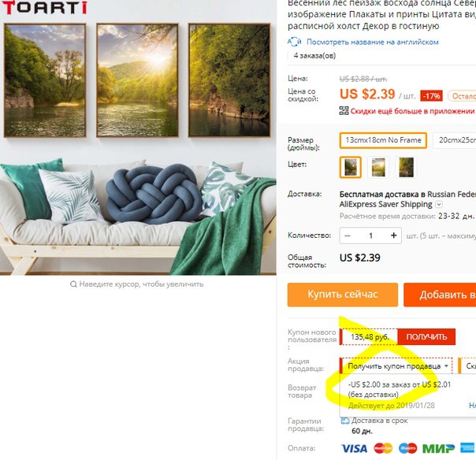Click the МИР payment logo
This screenshot has height=460, width=476.
[438, 448]
